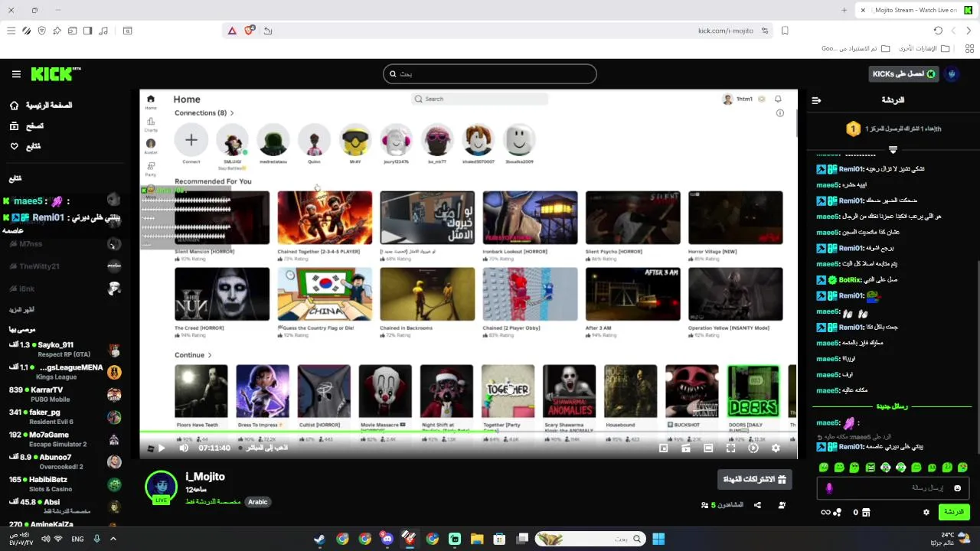
Task: Open the Kick hamburger sidebar menu
Action: pos(16,74)
